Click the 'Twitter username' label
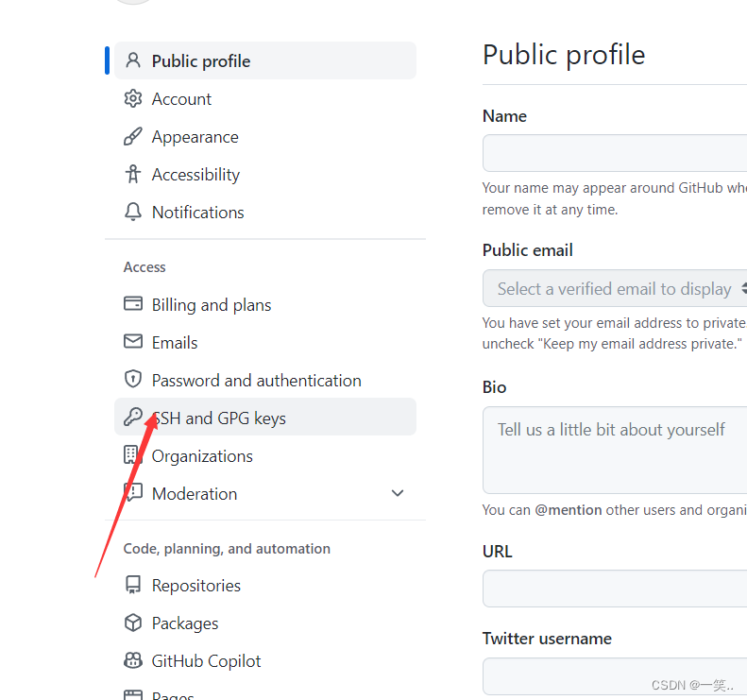 tap(547, 639)
